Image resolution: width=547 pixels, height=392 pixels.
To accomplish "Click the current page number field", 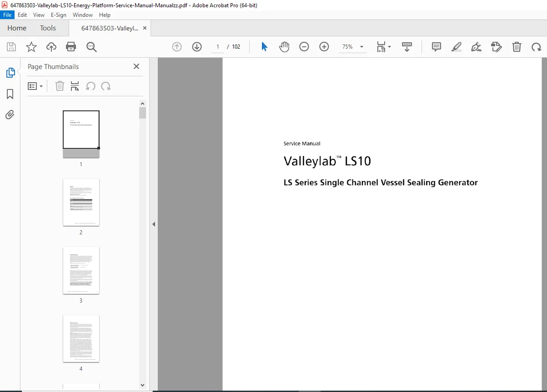I will click(x=218, y=47).
